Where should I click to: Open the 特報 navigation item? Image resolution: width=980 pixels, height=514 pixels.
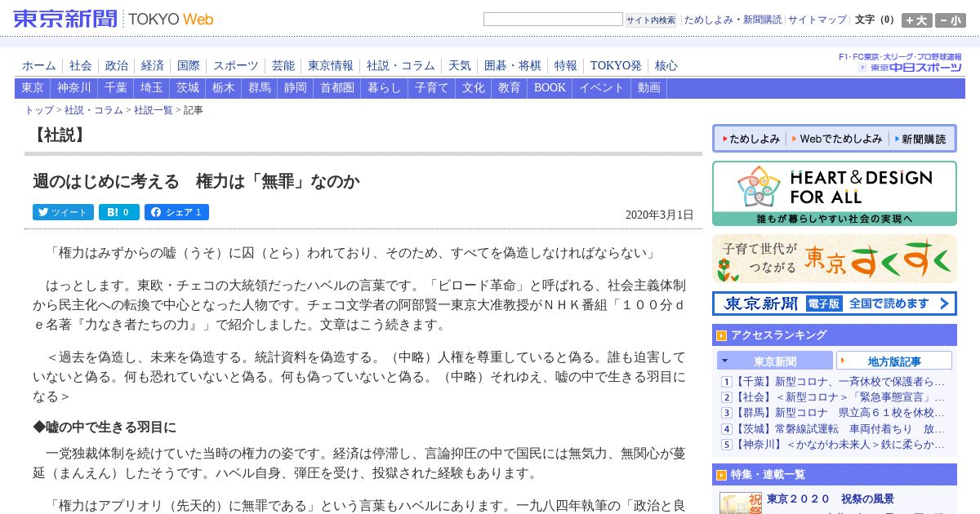(x=566, y=65)
